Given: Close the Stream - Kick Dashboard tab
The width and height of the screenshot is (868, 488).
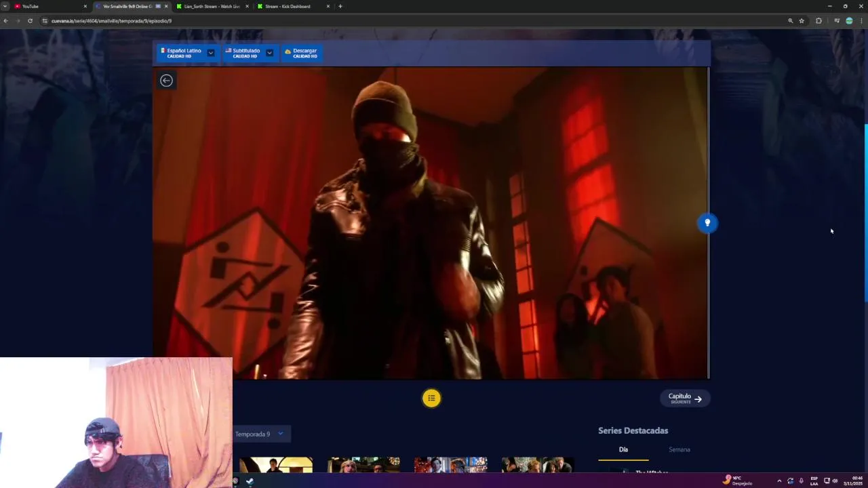Looking at the screenshot, I should click(x=328, y=6).
